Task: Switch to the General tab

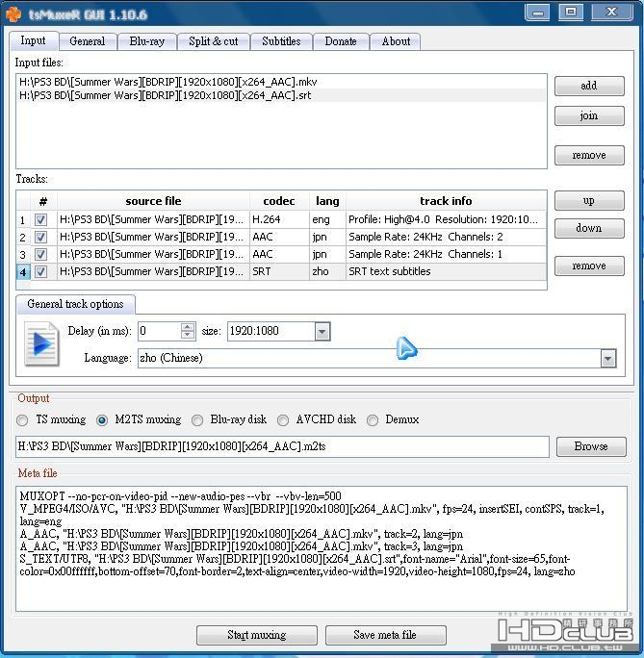Action: point(88,41)
